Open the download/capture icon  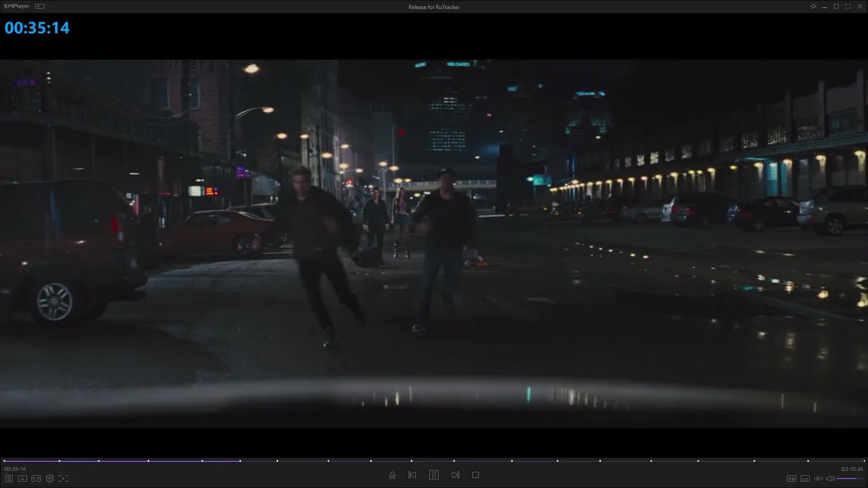[x=22, y=479]
